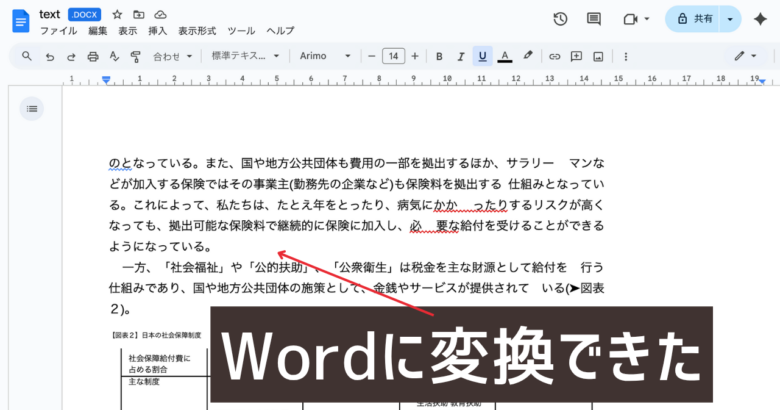Star the document named text
Viewport: 780px width, 410px height.
tap(117, 15)
